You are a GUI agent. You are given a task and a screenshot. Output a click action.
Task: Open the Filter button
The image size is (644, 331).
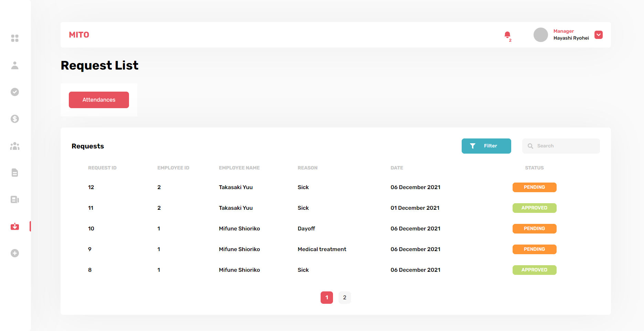[x=486, y=146]
